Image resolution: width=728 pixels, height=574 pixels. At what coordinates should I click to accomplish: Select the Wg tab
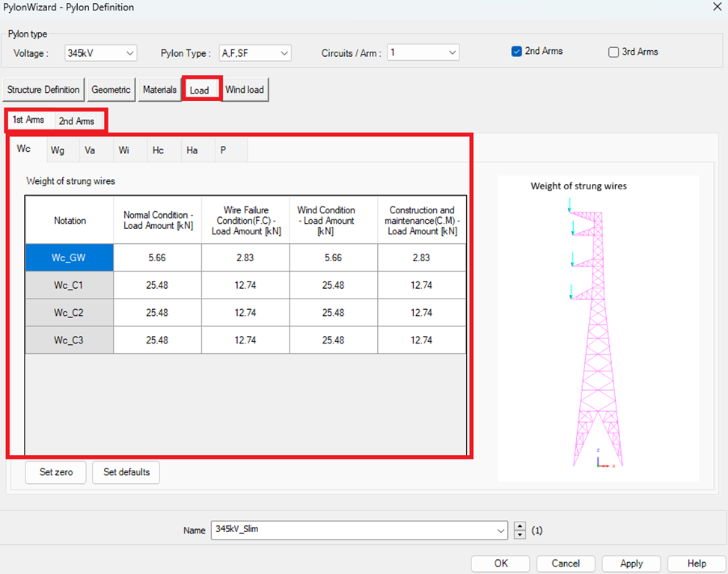click(58, 150)
